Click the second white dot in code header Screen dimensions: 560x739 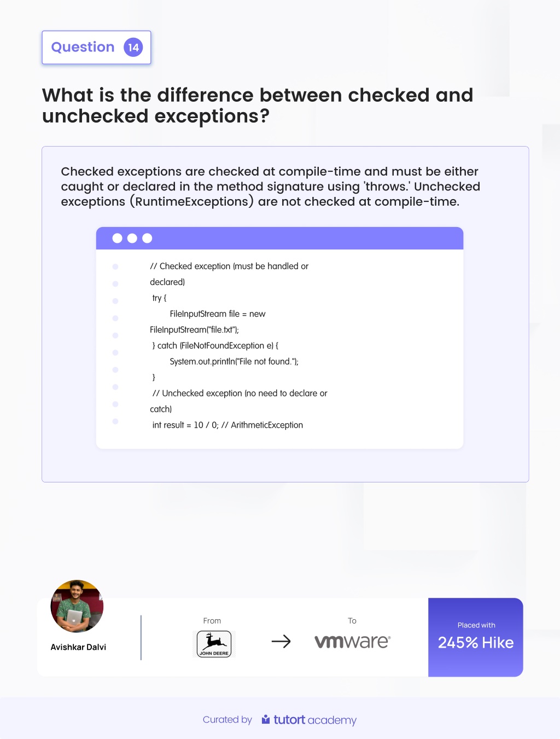(132, 238)
